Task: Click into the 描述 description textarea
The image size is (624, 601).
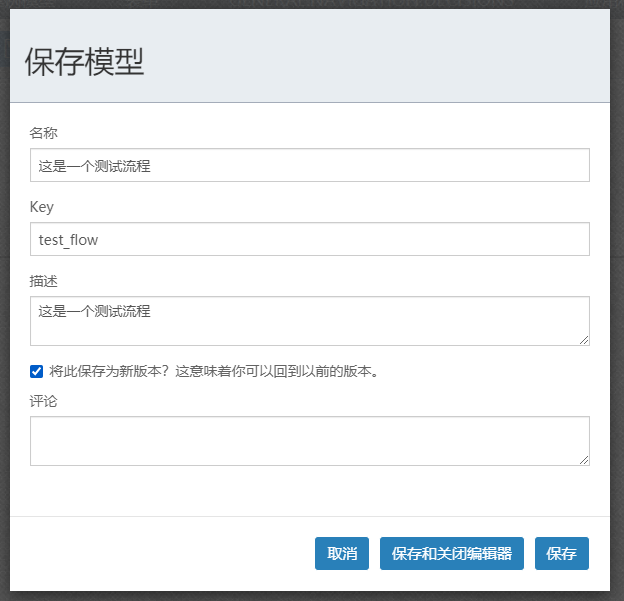Action: coord(309,320)
